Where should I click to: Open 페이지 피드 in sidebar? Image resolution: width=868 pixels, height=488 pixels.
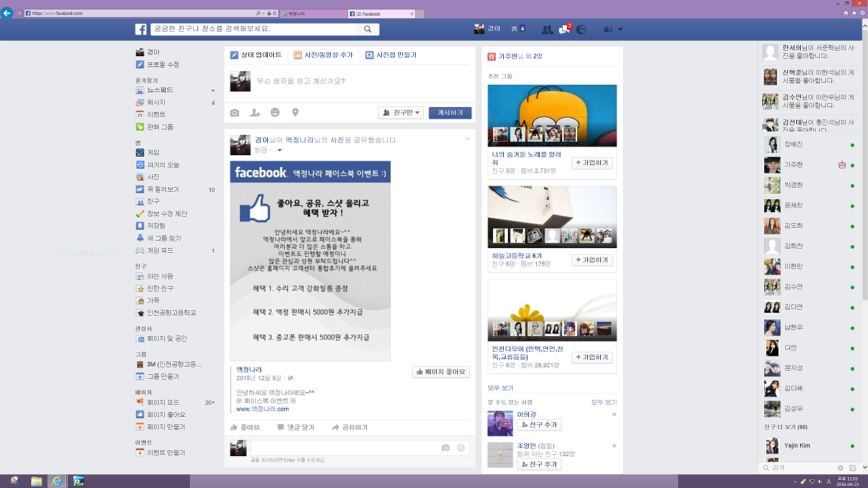click(175, 402)
